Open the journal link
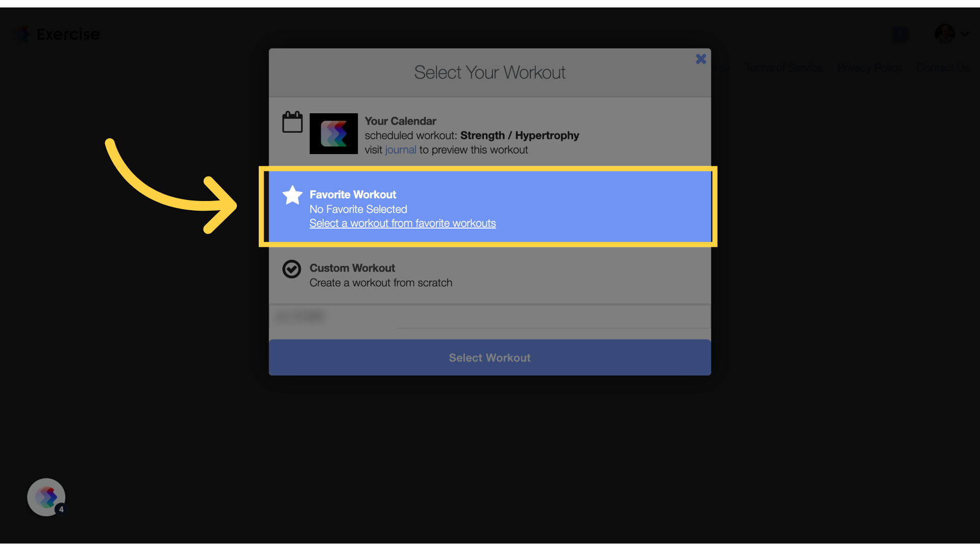980x551 pixels. [401, 150]
